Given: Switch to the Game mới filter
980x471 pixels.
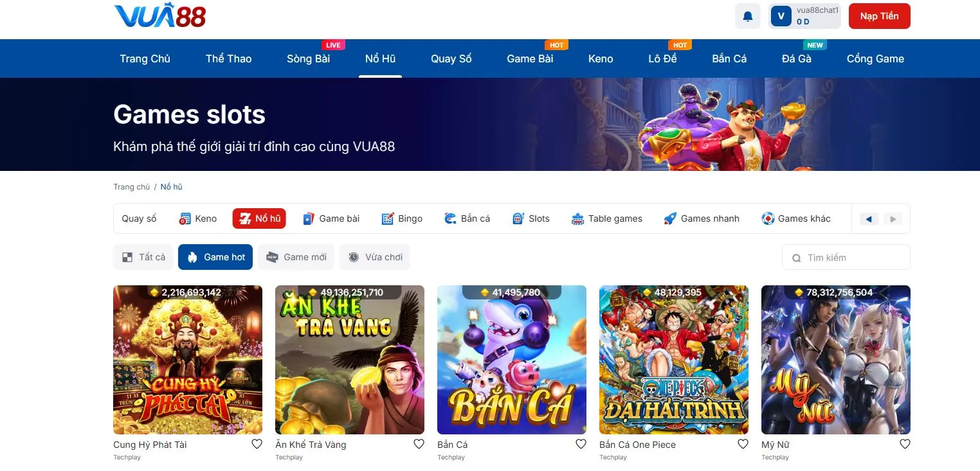Looking at the screenshot, I should point(296,256).
